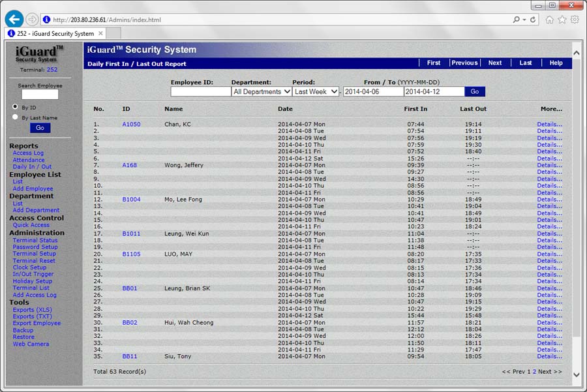Close the iGuard Security System tab
This screenshot has width=587, height=392.
(100, 33)
